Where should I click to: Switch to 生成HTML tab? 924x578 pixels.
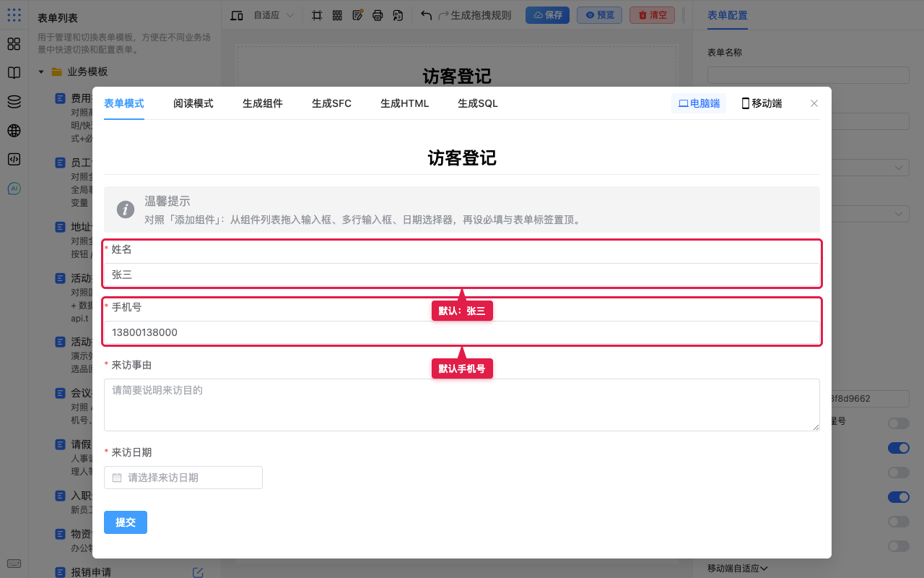[405, 103]
